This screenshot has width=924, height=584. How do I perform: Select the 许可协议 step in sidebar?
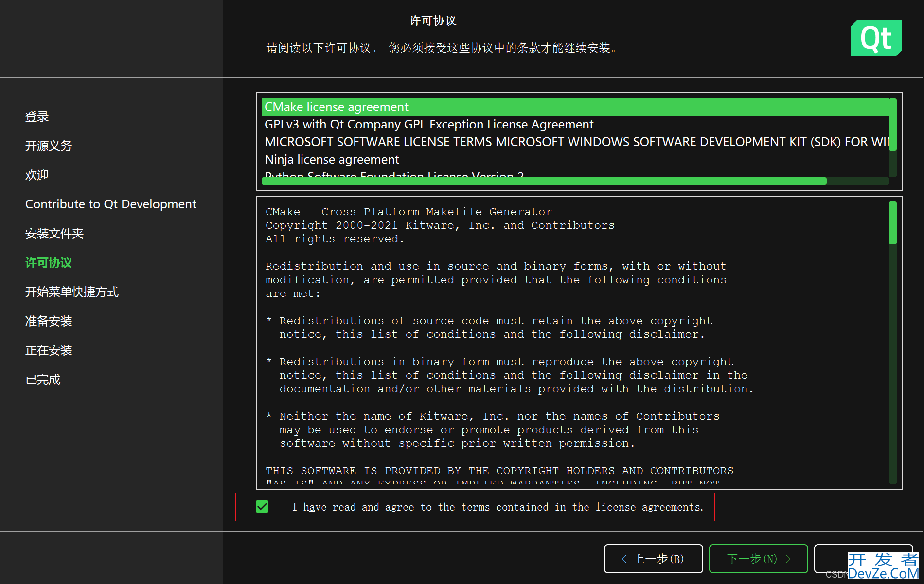pos(49,263)
